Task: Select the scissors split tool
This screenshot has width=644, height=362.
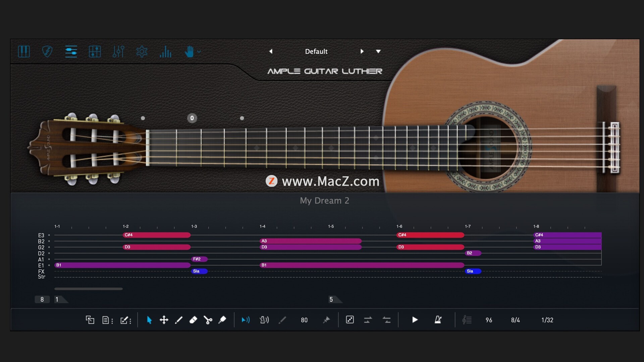Action: pyautogui.click(x=208, y=320)
